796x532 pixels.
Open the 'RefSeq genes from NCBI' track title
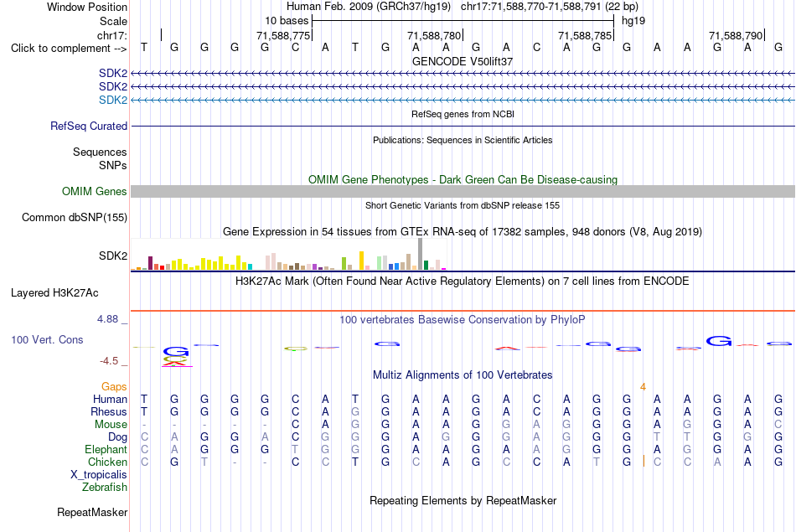pos(463,114)
